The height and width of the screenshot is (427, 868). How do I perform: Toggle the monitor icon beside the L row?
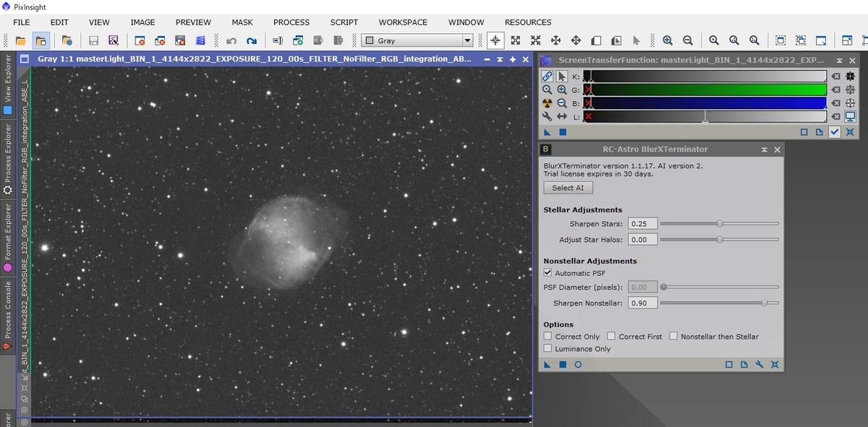point(851,116)
